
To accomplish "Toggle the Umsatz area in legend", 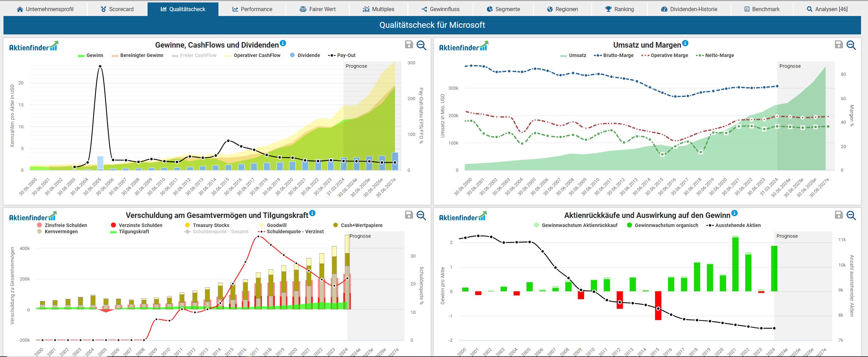I will (573, 55).
